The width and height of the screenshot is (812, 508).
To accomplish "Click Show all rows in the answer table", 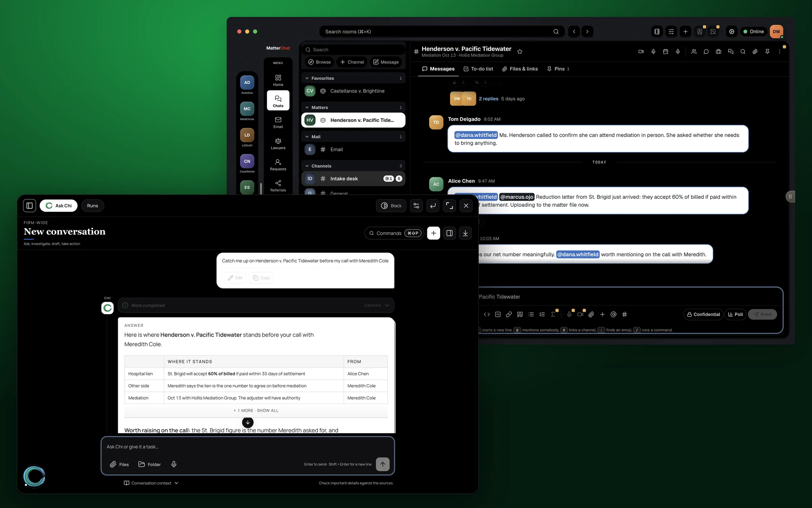I will pyautogui.click(x=256, y=410).
